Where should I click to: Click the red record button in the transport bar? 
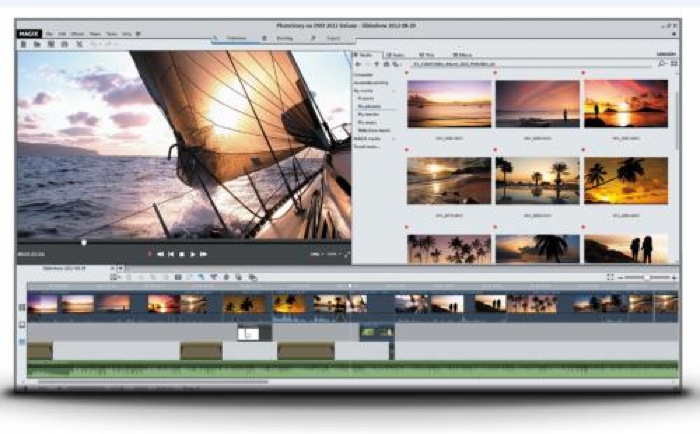(x=150, y=254)
